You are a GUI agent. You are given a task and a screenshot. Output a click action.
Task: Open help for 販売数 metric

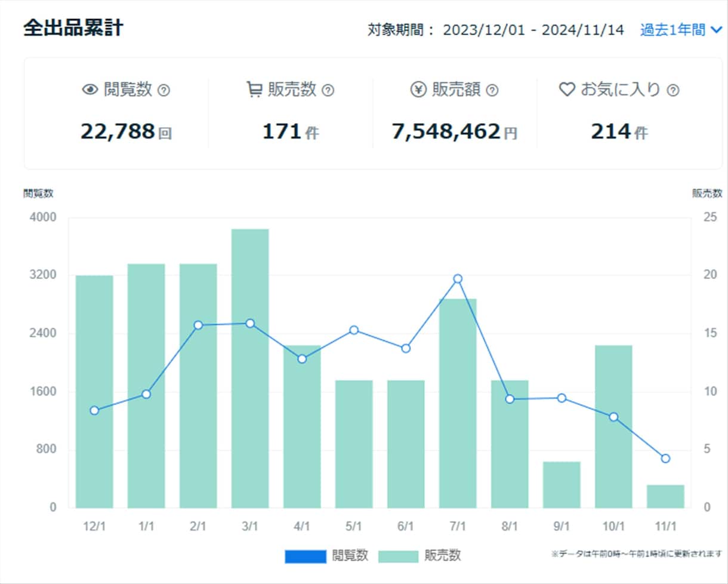pyautogui.click(x=328, y=91)
